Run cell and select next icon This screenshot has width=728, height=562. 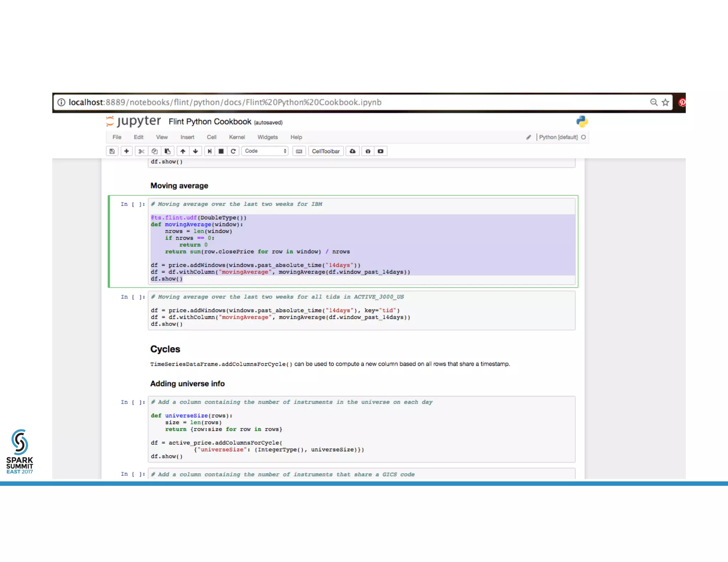pyautogui.click(x=210, y=151)
